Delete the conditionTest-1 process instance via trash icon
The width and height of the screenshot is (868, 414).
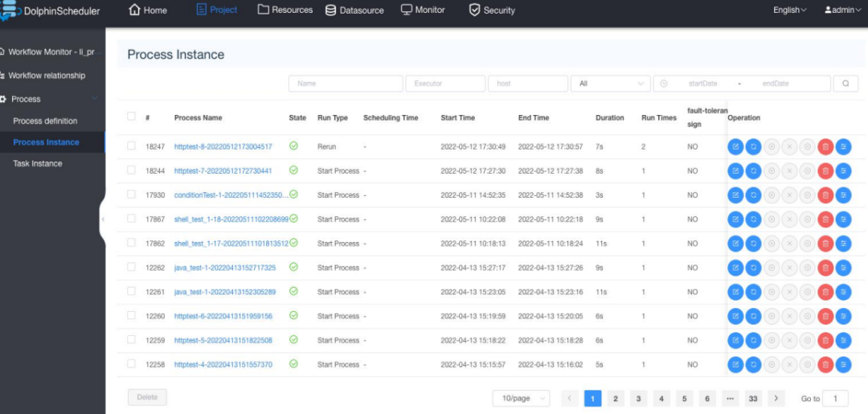coord(825,195)
